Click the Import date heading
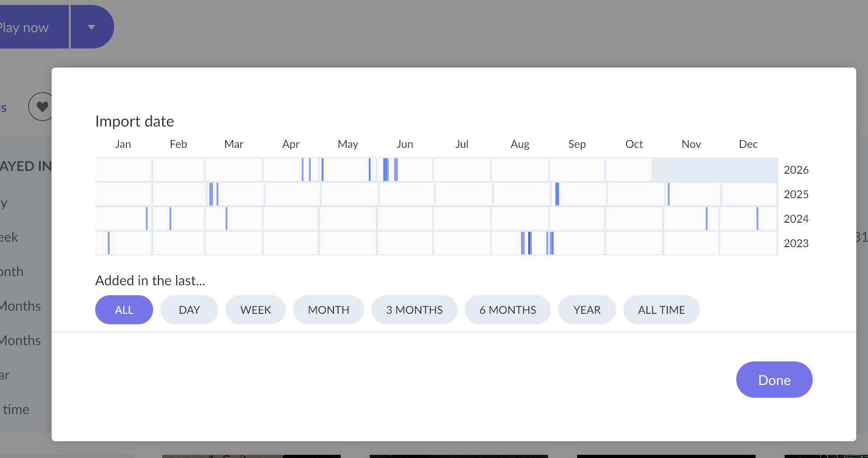Viewport: 868px width, 458px height. point(135,122)
